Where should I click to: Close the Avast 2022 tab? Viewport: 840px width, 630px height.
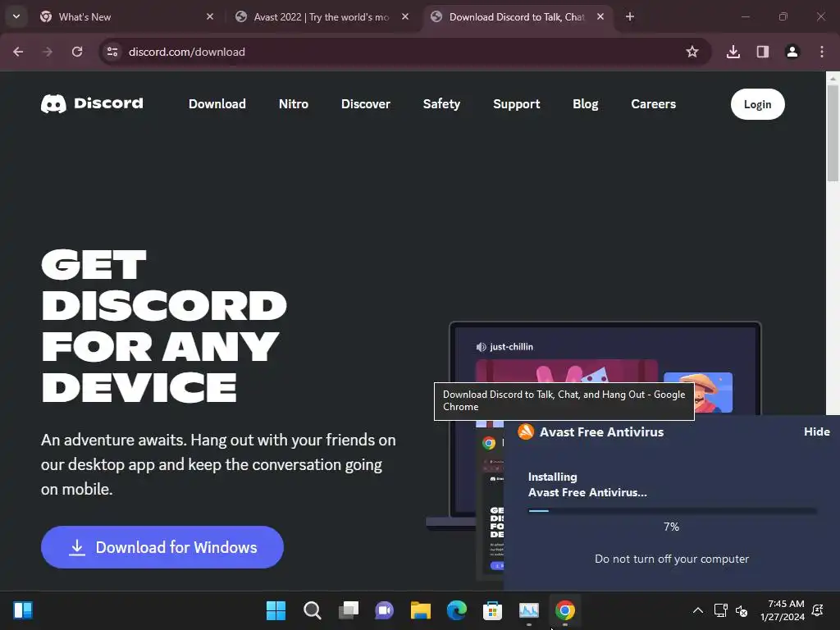[405, 16]
